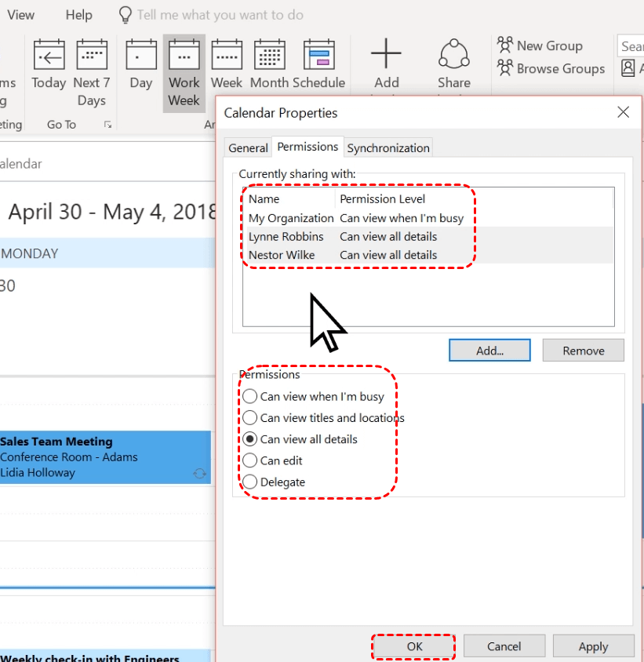644x662 pixels.
Task: Open the View ribbon tab
Action: [20, 15]
